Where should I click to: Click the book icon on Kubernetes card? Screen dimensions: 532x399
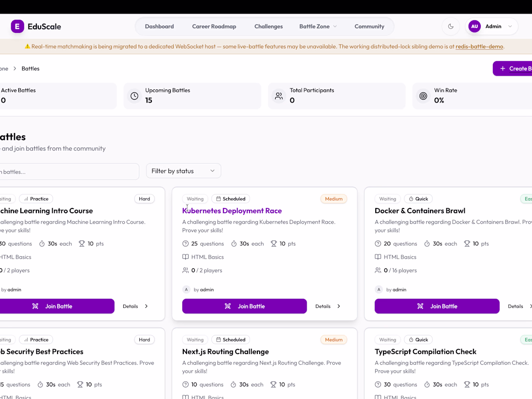[185, 257]
